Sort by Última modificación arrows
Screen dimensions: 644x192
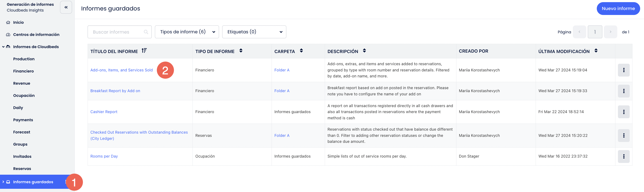[x=596, y=51]
